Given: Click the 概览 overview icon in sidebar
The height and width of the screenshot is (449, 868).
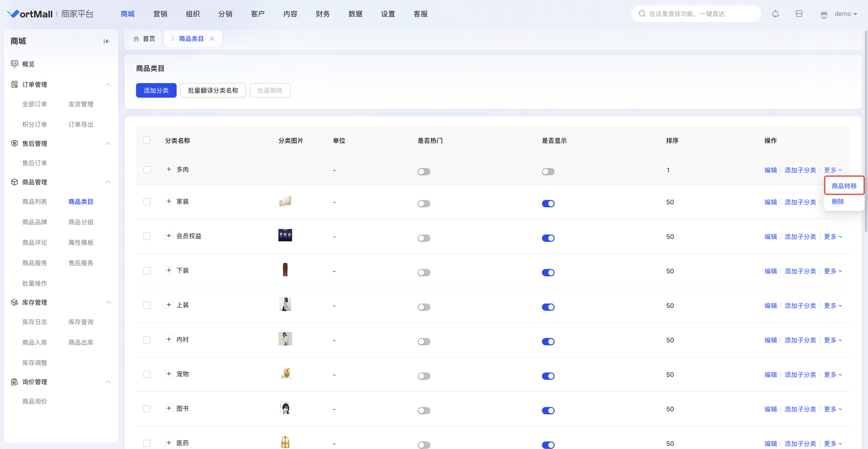Looking at the screenshot, I should (15, 64).
